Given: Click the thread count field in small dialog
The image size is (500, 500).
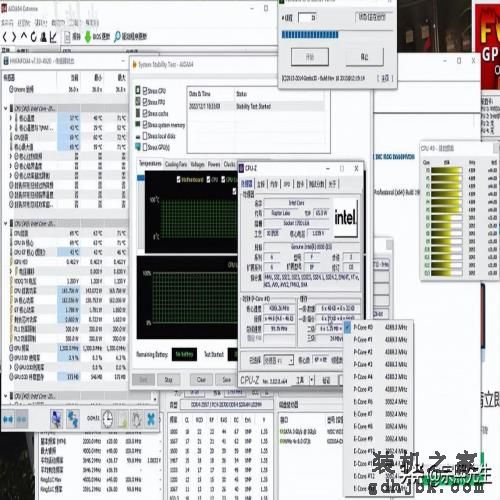Looking at the screenshot, I should tap(307, 17).
